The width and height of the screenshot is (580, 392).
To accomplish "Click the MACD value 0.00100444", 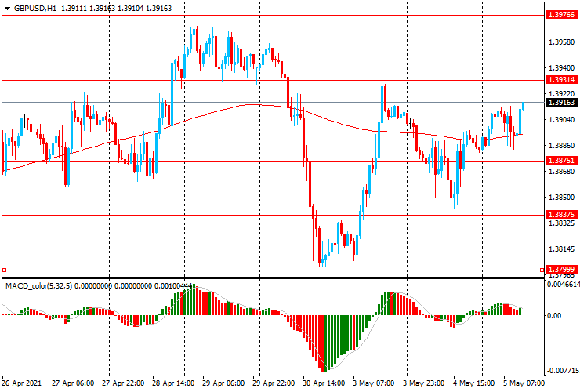I will (172, 285).
